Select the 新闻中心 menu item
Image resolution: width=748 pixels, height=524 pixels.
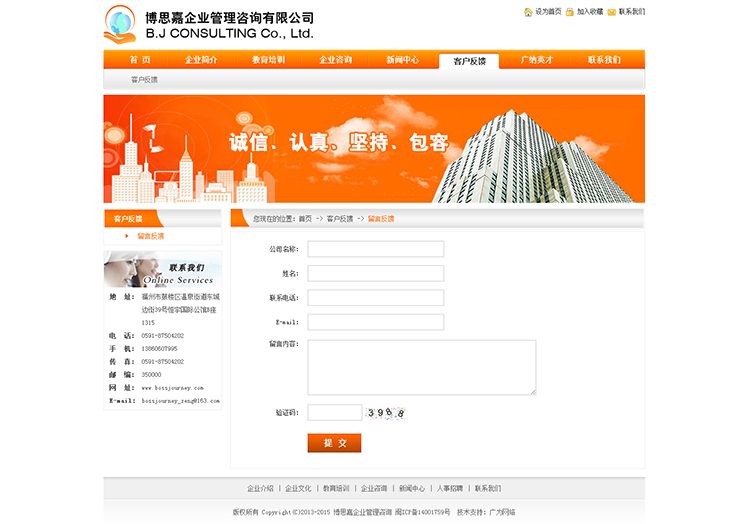coord(402,60)
